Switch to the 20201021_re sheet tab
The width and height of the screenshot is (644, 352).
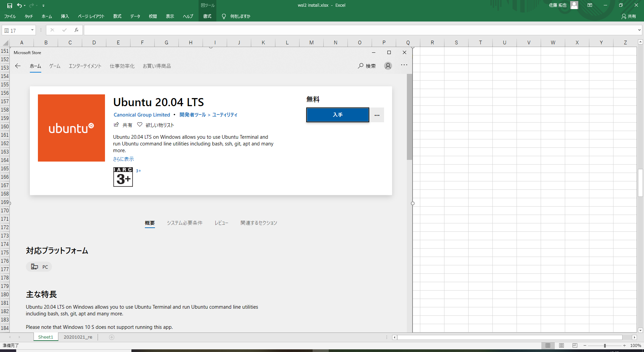point(78,337)
